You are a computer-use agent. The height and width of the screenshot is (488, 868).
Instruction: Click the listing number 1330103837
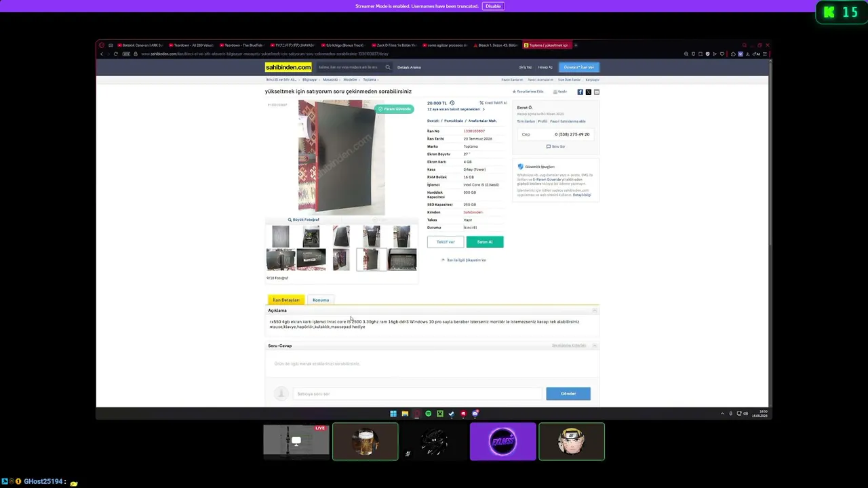474,131
